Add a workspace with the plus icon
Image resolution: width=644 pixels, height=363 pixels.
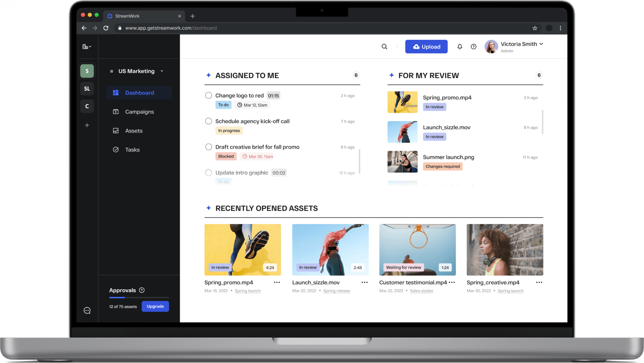87,125
